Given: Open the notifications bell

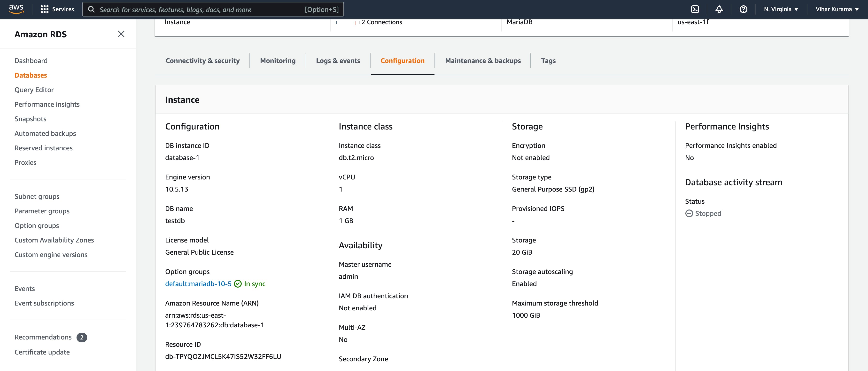Looking at the screenshot, I should pyautogui.click(x=719, y=9).
